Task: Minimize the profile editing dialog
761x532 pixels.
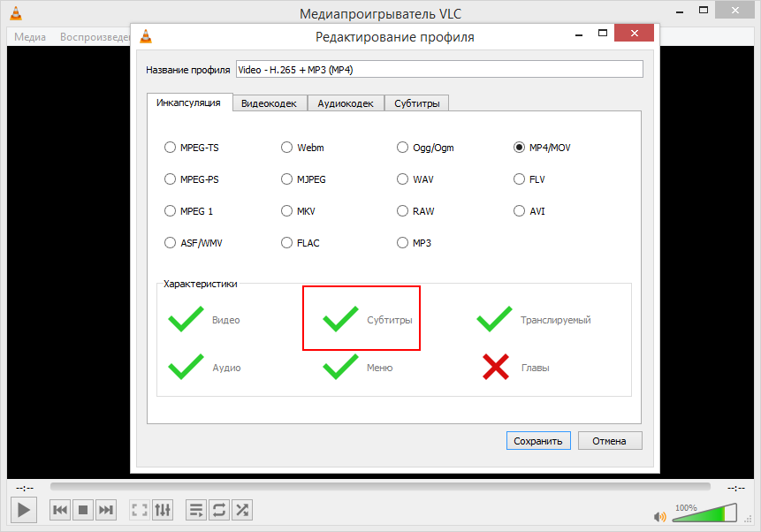Action: tap(579, 34)
